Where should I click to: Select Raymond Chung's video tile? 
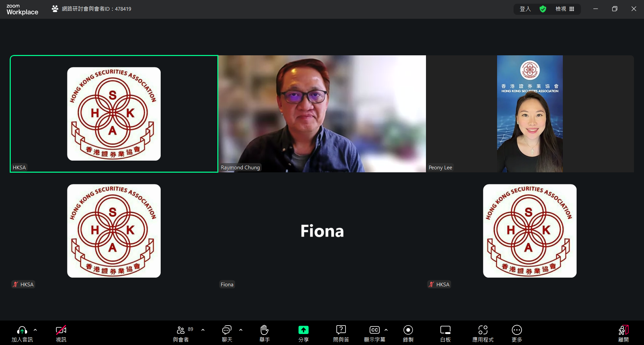point(322,114)
